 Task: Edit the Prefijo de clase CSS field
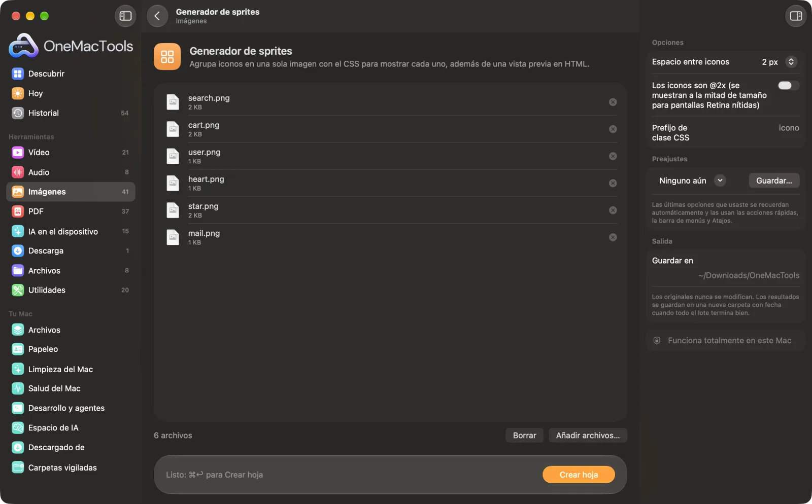[x=789, y=128]
